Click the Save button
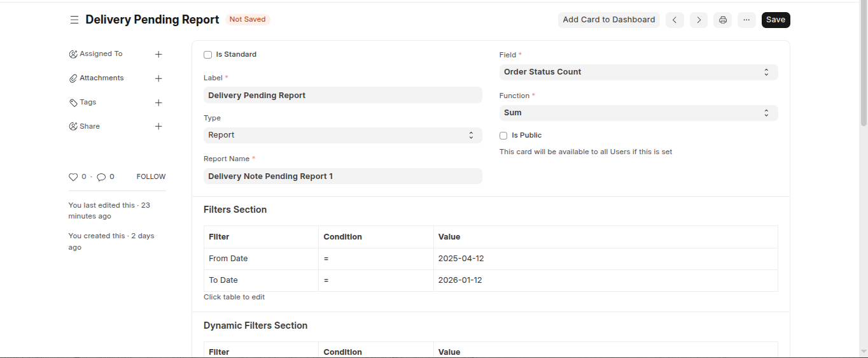The height and width of the screenshot is (358, 868). pyautogui.click(x=775, y=20)
